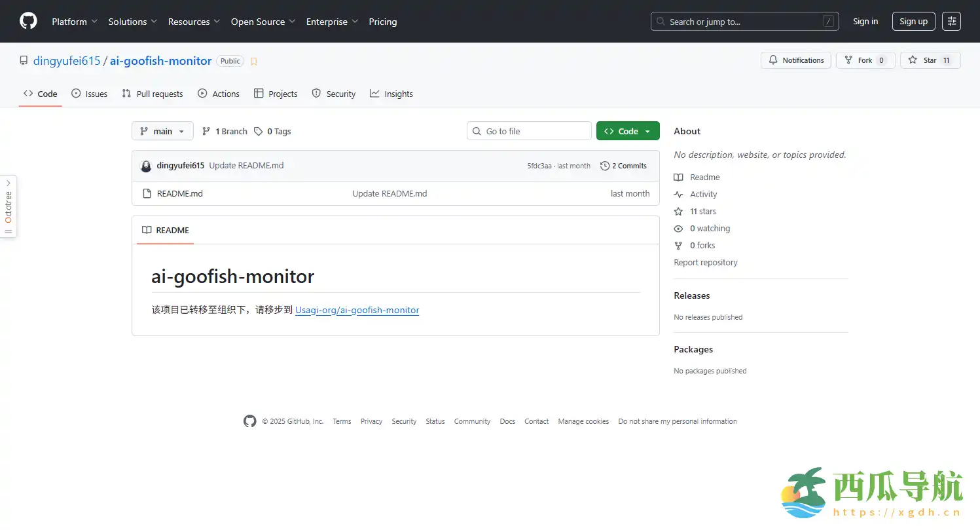The image size is (980, 530).
Task: Open the 2 Commits history
Action: 623,166
